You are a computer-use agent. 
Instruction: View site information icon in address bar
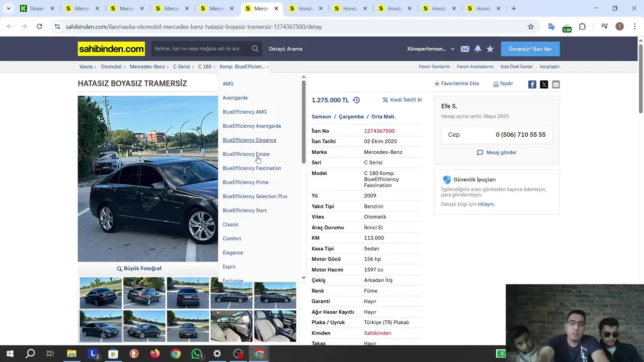tap(57, 27)
